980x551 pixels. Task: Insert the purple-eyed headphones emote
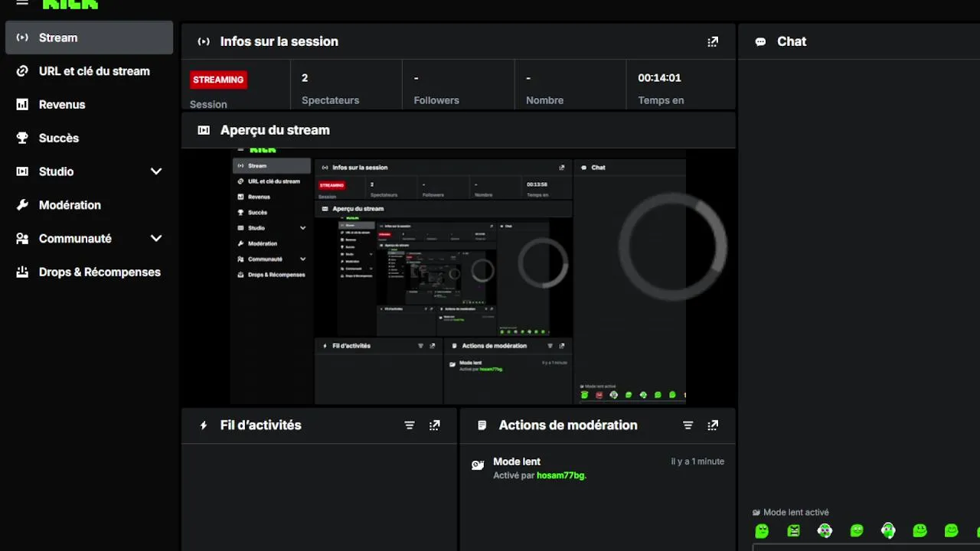click(x=825, y=530)
